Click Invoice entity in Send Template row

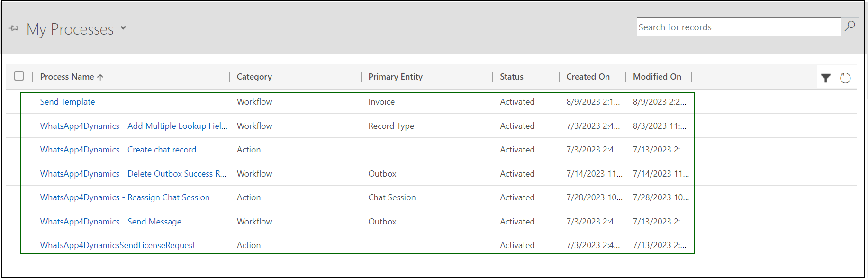[x=381, y=102]
